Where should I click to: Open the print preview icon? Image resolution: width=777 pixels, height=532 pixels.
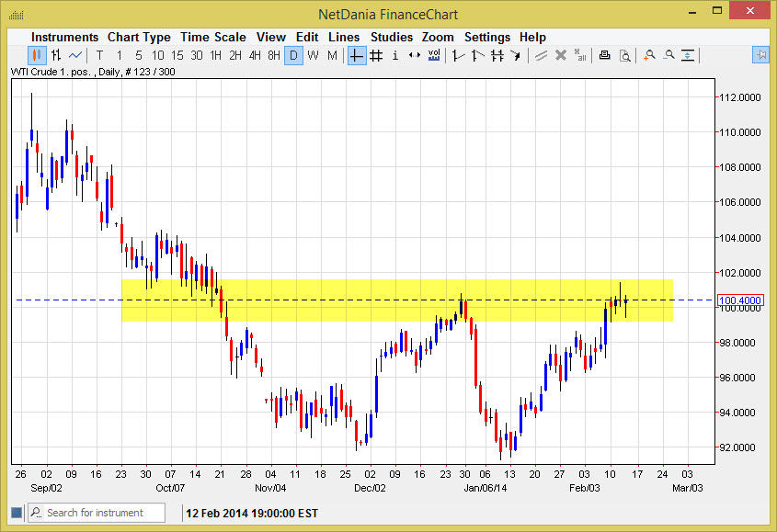pyautogui.click(x=624, y=55)
